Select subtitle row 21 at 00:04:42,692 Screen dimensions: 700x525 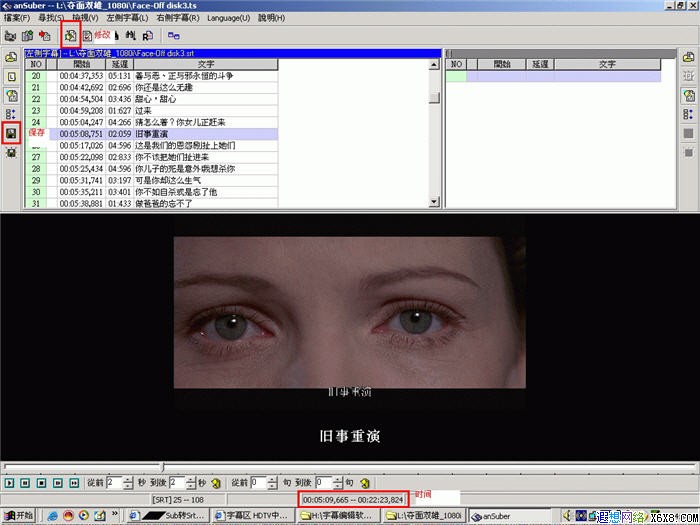coord(152,88)
